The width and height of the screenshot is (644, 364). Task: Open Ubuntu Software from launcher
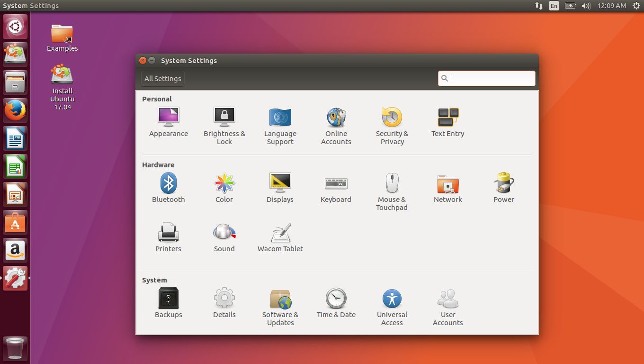point(15,222)
